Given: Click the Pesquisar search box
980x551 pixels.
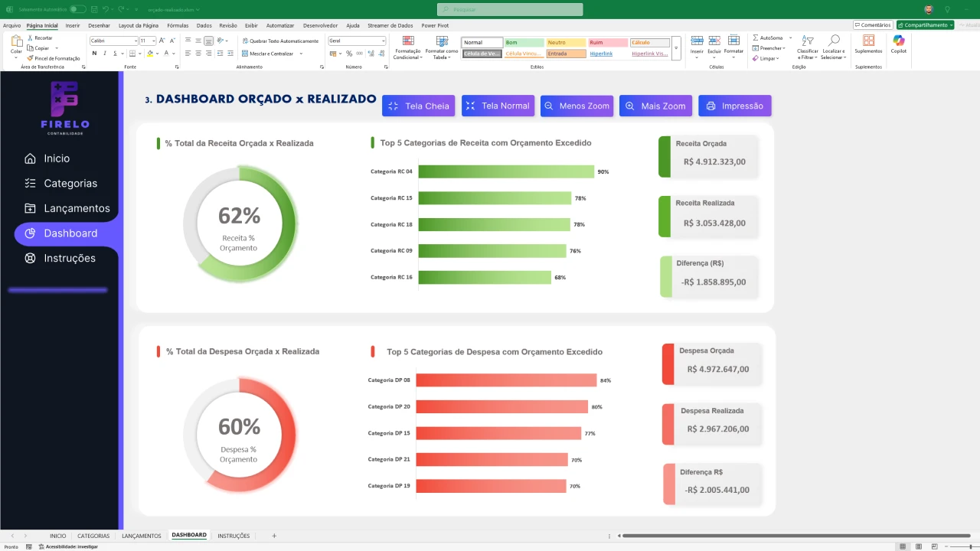Looking at the screenshot, I should 510,9.
